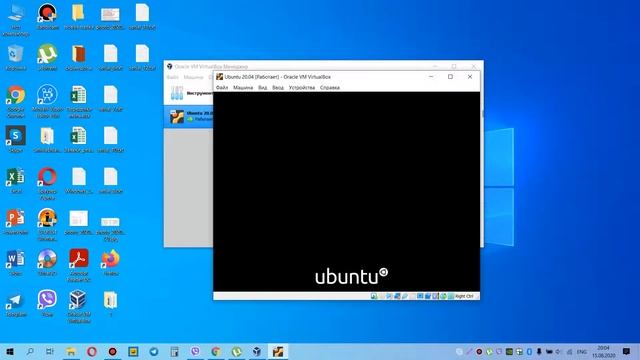Click the ubuntu logo on VM screen
The width and height of the screenshot is (640, 360).
pos(351,276)
